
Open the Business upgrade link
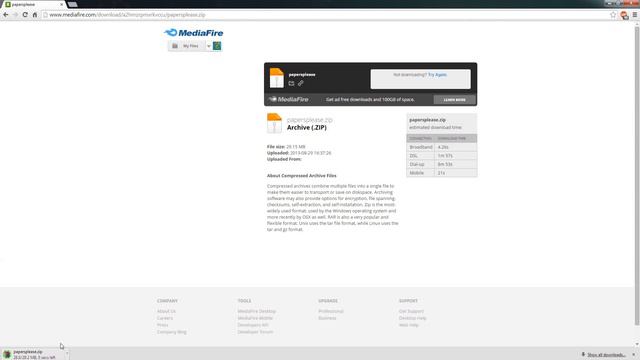pyautogui.click(x=327, y=318)
